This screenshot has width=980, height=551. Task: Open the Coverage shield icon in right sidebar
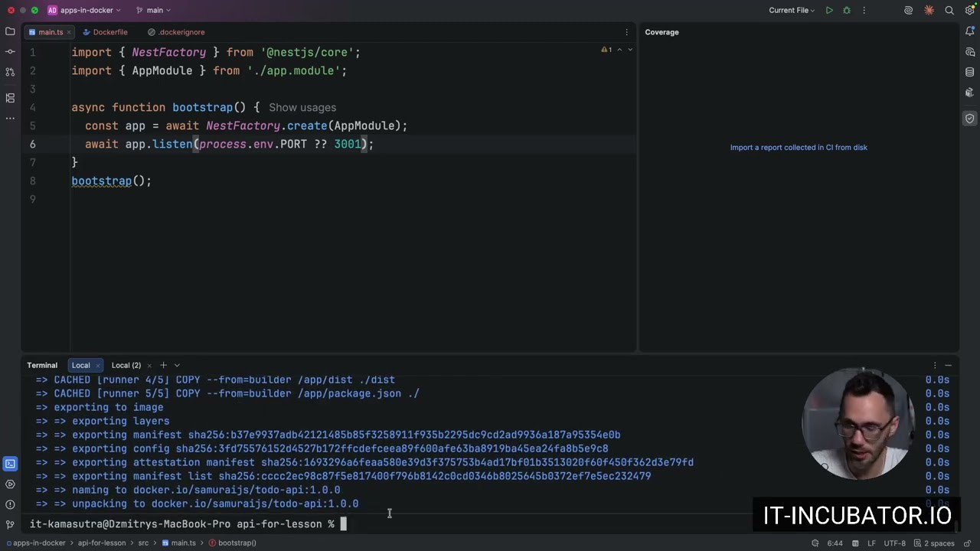click(x=969, y=119)
